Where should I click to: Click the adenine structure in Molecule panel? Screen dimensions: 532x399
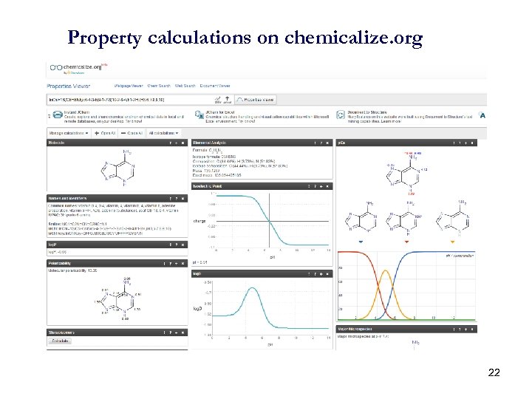click(x=118, y=168)
